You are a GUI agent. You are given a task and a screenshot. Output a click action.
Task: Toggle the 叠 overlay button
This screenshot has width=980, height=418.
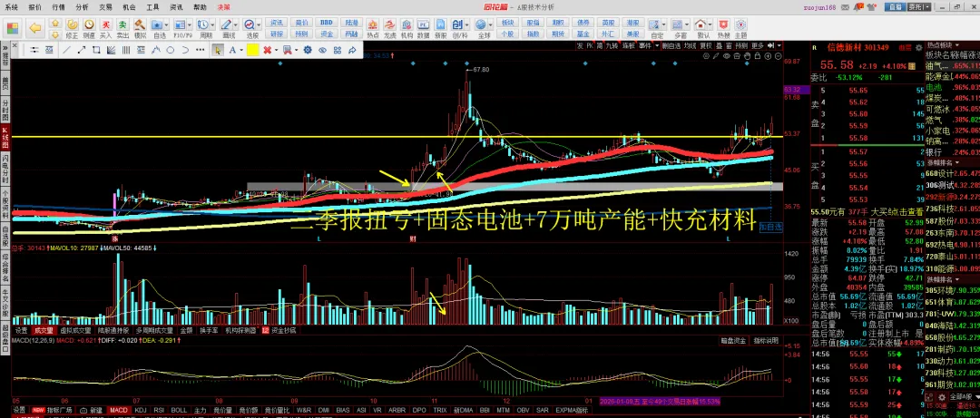click(719, 45)
